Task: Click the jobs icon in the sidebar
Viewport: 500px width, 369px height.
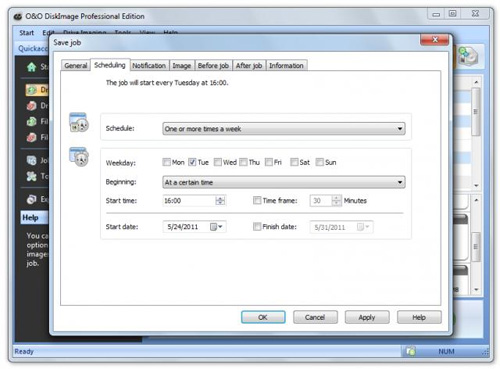Action: point(32,160)
